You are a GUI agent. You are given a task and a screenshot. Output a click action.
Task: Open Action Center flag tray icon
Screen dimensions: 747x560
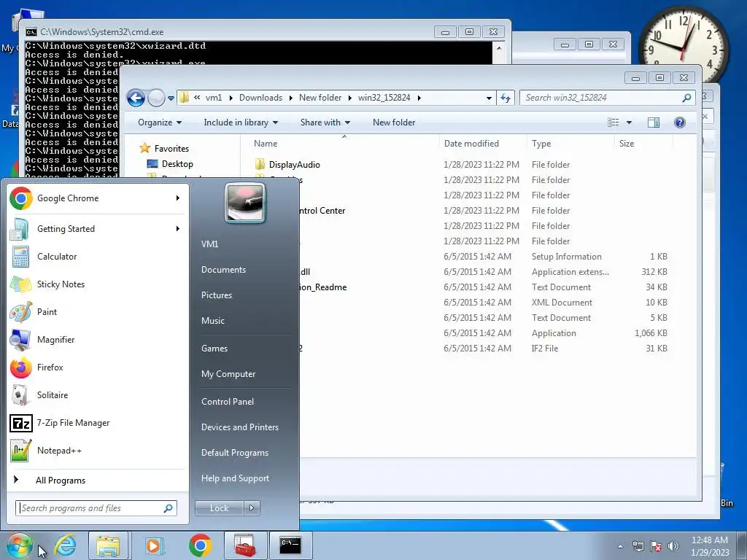(656, 546)
